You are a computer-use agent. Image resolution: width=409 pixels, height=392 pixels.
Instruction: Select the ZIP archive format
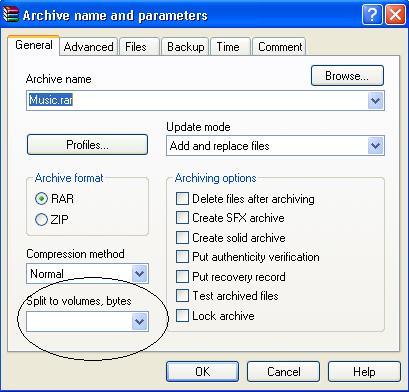point(41,220)
